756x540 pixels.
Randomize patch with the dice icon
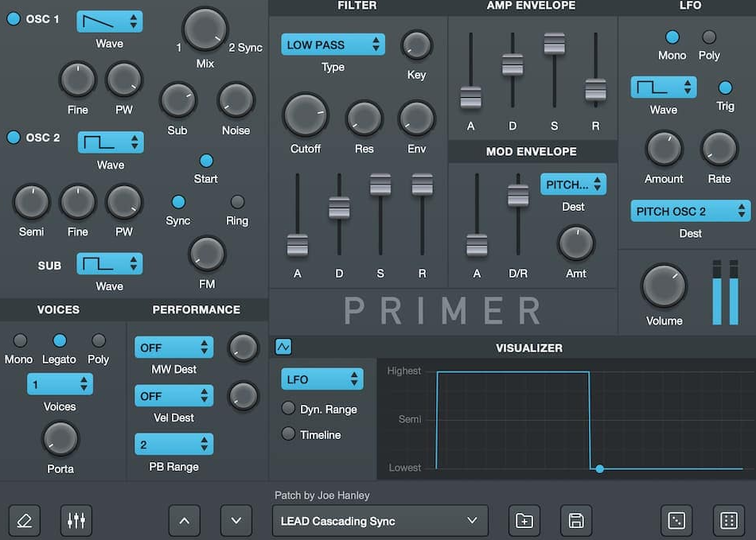tap(676, 521)
